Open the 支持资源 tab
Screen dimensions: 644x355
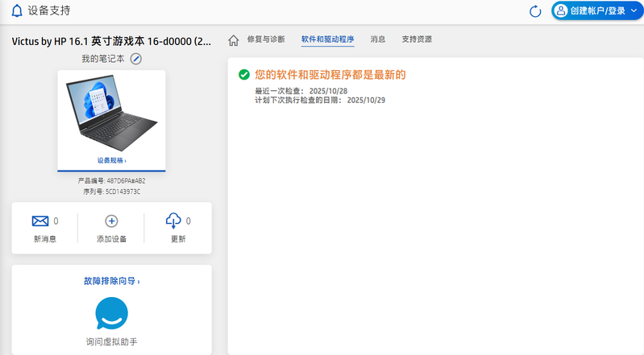coord(417,39)
